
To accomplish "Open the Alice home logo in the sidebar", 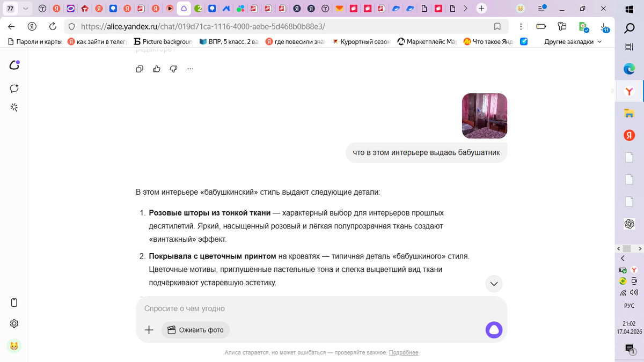I will tap(14, 65).
